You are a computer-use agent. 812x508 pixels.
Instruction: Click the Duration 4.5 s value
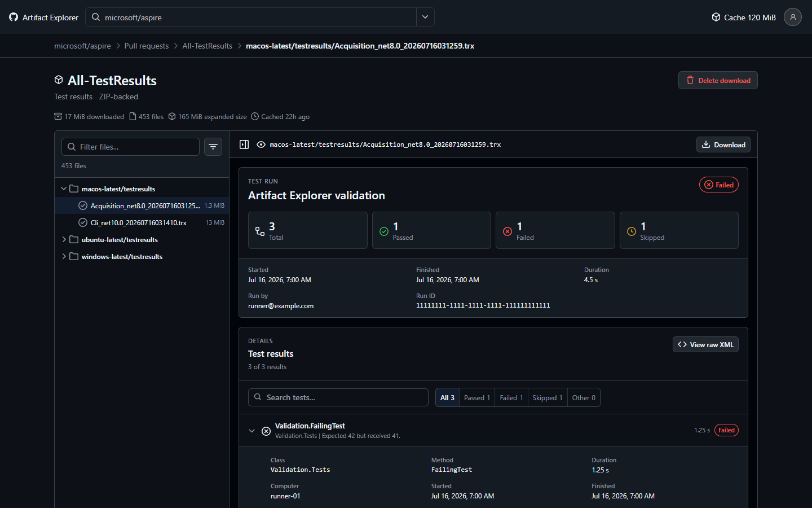(x=591, y=280)
